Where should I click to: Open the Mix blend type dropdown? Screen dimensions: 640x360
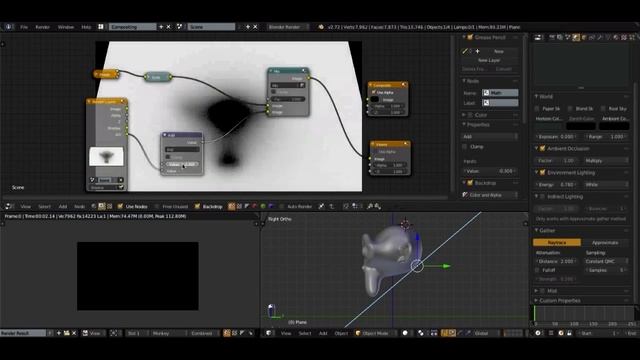(x=285, y=85)
